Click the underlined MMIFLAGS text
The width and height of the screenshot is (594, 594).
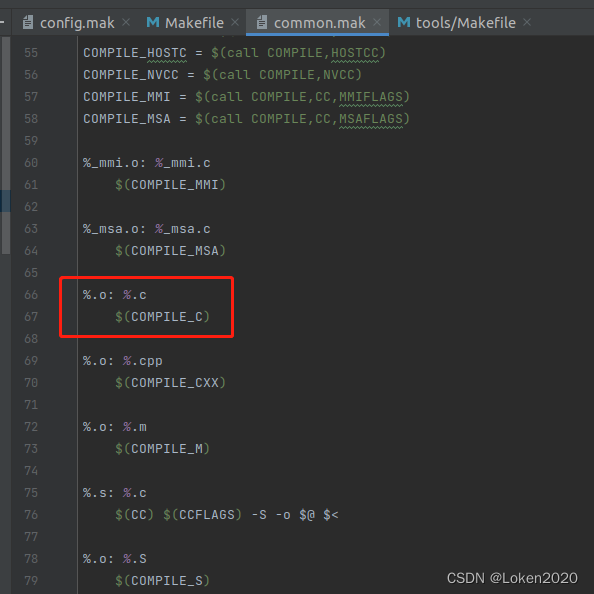(x=371, y=97)
